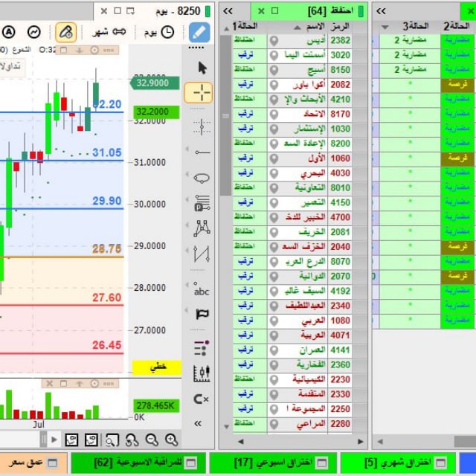Click the pin marker for row 2280
Image resolution: width=476 pixels, height=476 pixels.
pyautogui.click(x=274, y=424)
